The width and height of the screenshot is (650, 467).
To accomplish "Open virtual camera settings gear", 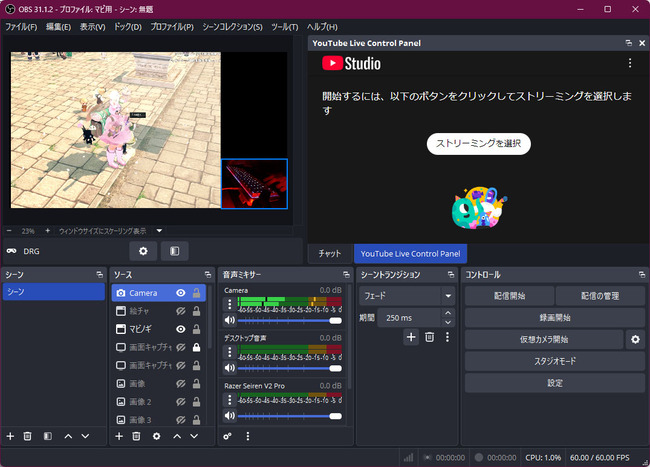I will point(635,339).
